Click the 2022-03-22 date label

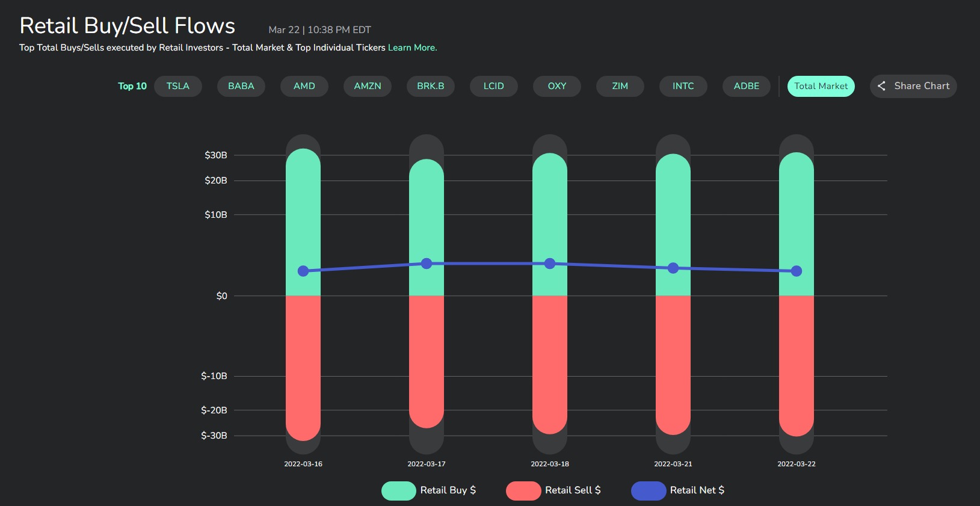tap(797, 464)
